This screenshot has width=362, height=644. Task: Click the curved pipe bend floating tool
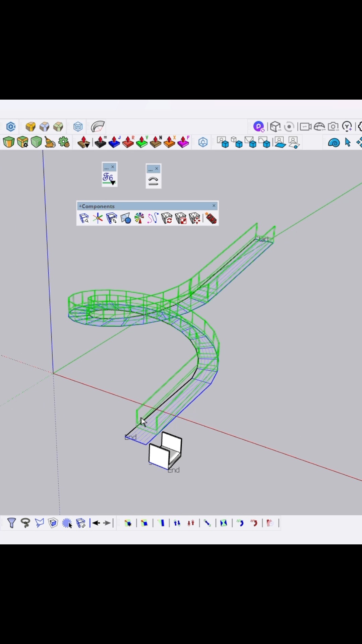[x=153, y=181]
